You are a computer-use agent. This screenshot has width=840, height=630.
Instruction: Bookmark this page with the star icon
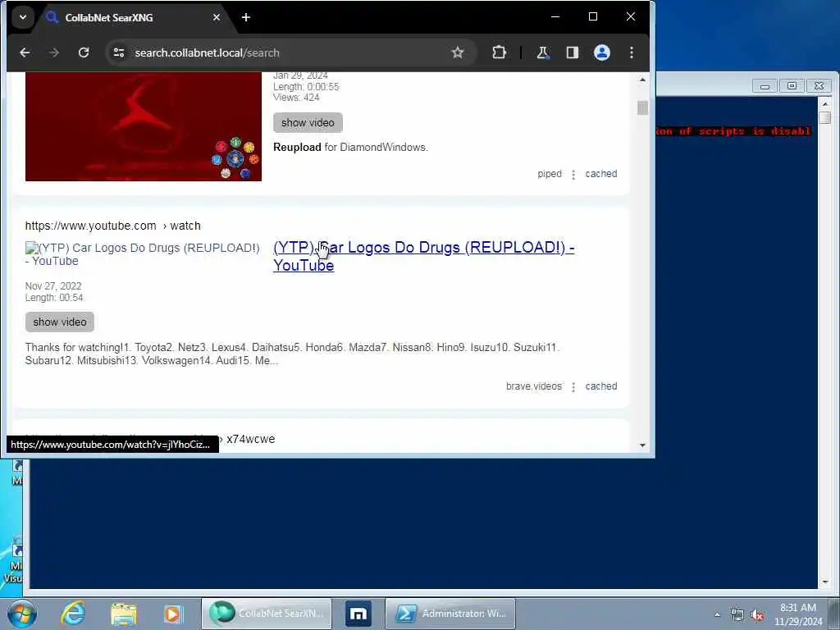click(x=457, y=52)
